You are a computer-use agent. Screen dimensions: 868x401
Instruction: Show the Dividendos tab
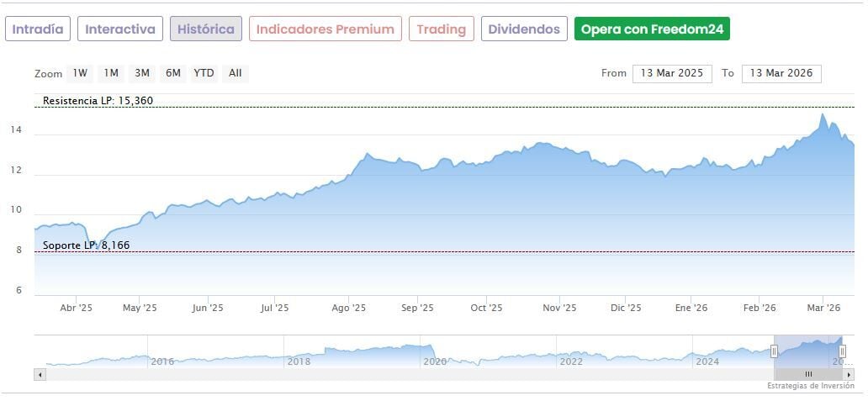coord(523,29)
